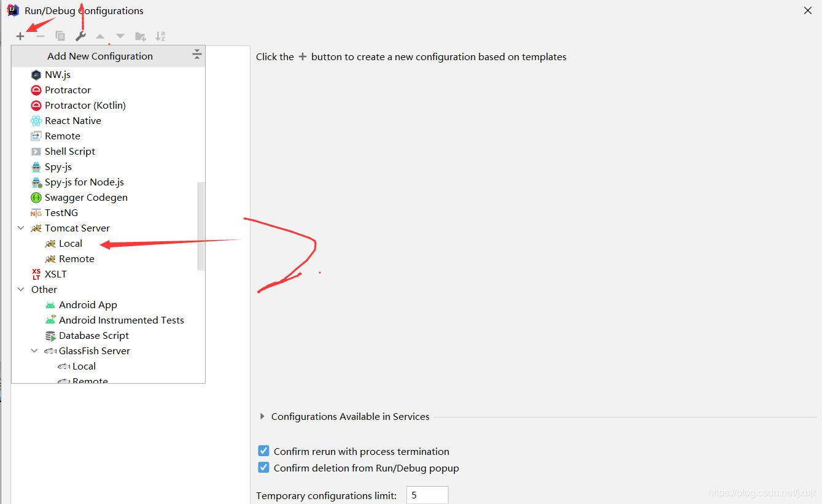Click the Create New Folder icon

tap(141, 36)
